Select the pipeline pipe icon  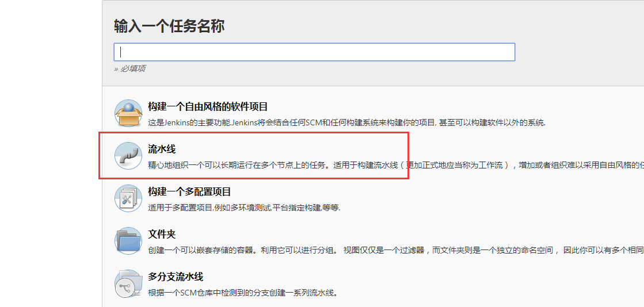click(128, 156)
